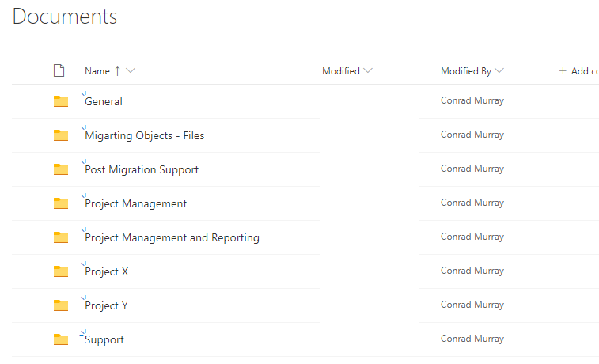Open the Project X folder link

tap(107, 271)
